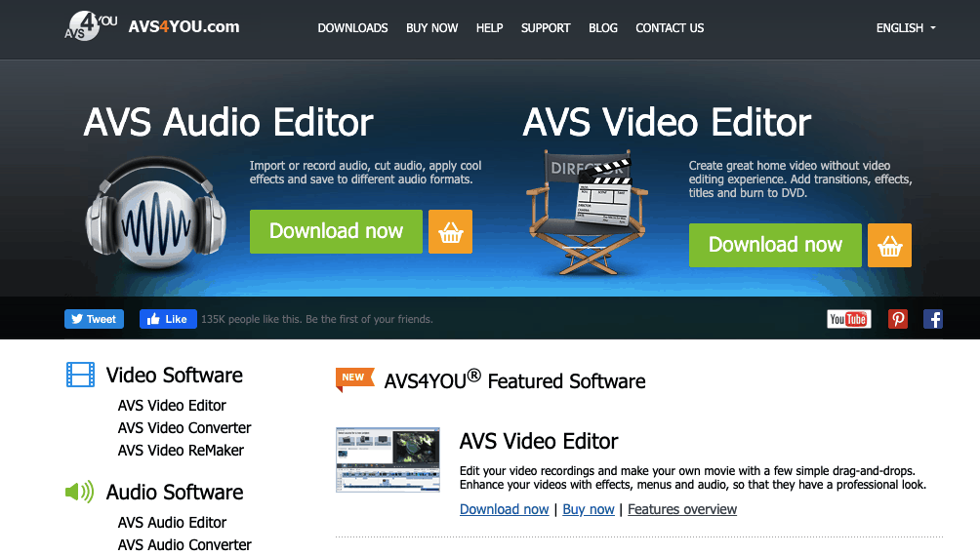980x556 pixels.
Task: Click 'Create great home video' description text
Action: coord(800,179)
